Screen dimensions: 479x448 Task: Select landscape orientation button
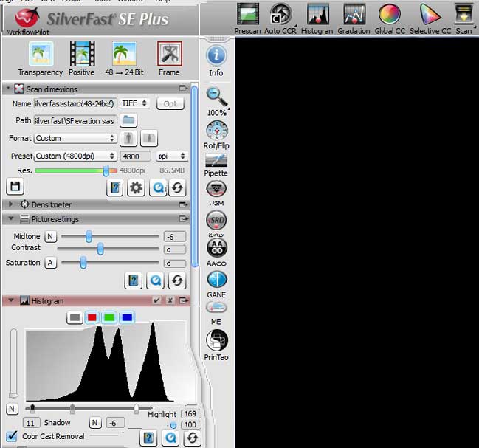(x=149, y=138)
